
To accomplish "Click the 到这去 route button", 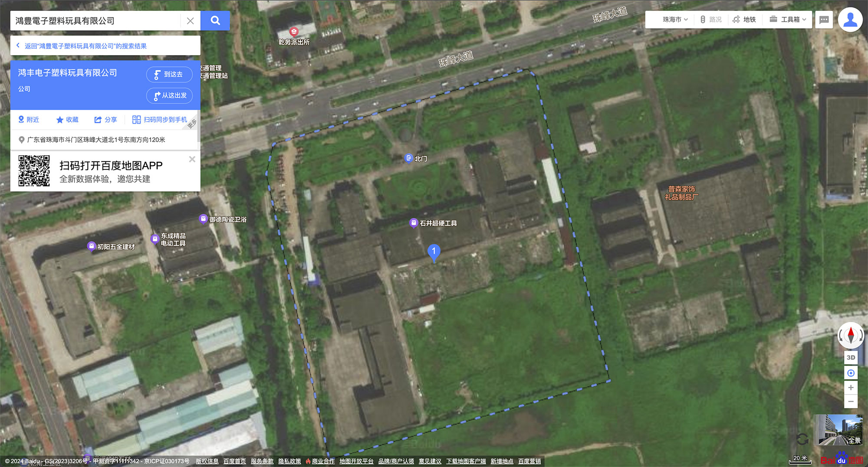I will tap(169, 75).
